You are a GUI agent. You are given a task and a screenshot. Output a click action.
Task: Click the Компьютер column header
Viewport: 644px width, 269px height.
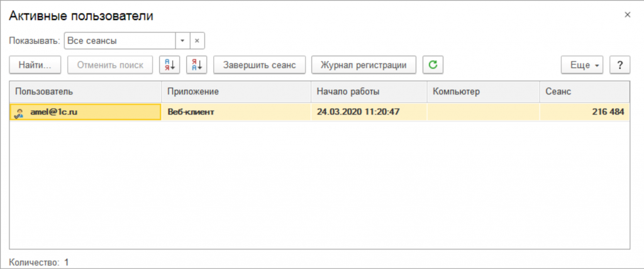[482, 92]
